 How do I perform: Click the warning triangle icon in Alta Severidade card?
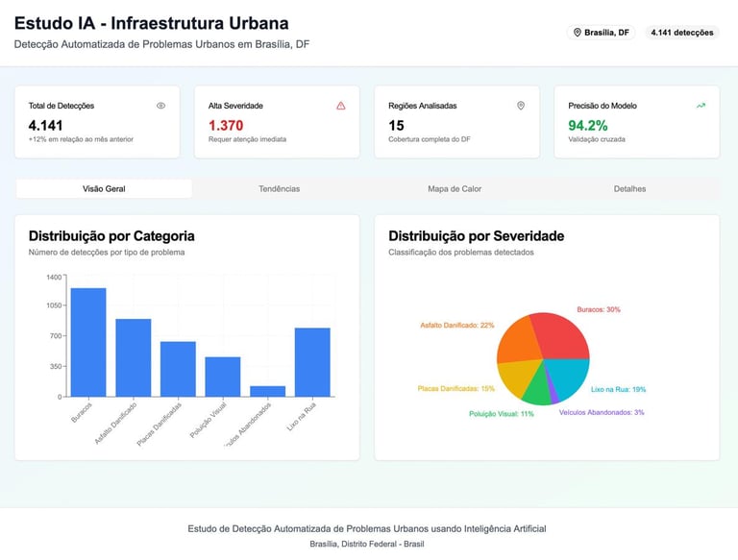click(341, 106)
